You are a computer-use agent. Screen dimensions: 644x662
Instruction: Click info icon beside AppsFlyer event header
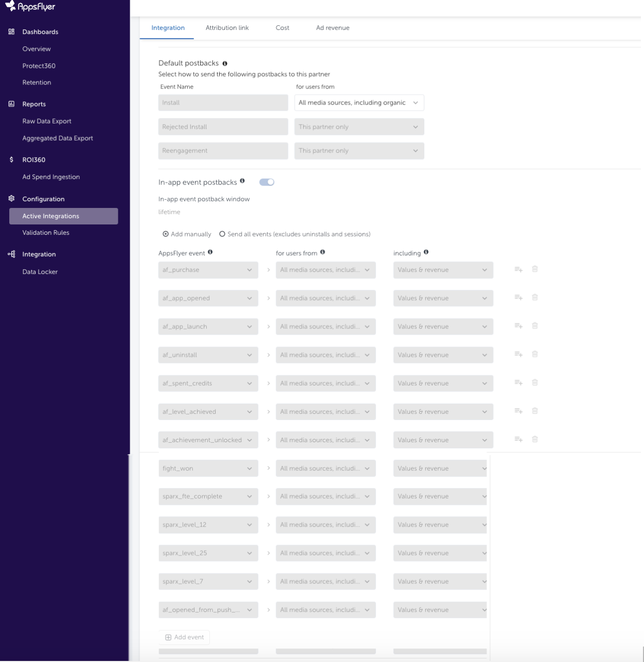(210, 252)
